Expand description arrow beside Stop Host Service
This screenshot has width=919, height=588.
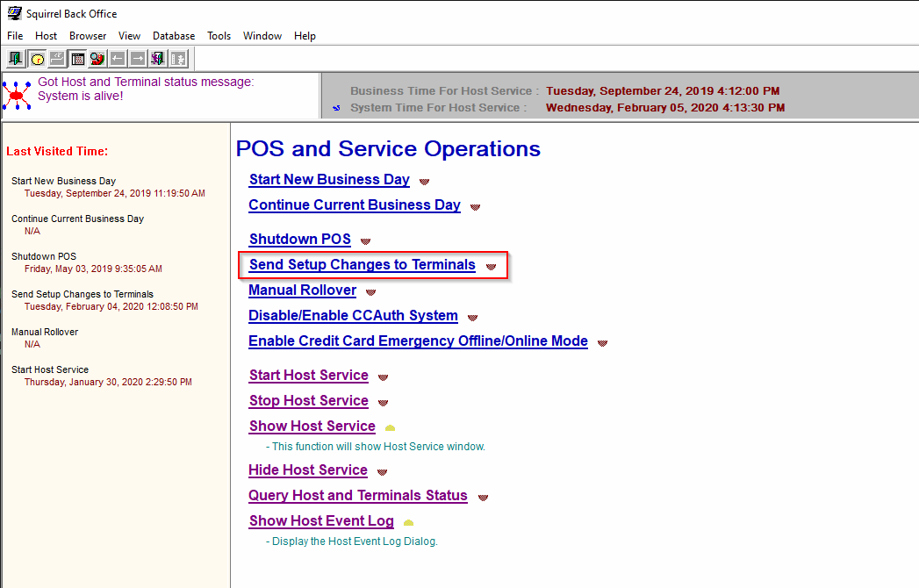click(384, 403)
